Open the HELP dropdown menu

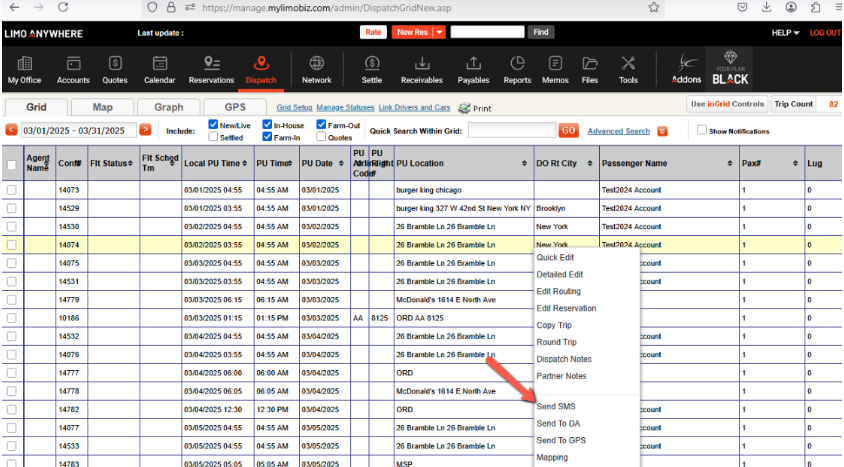point(785,33)
